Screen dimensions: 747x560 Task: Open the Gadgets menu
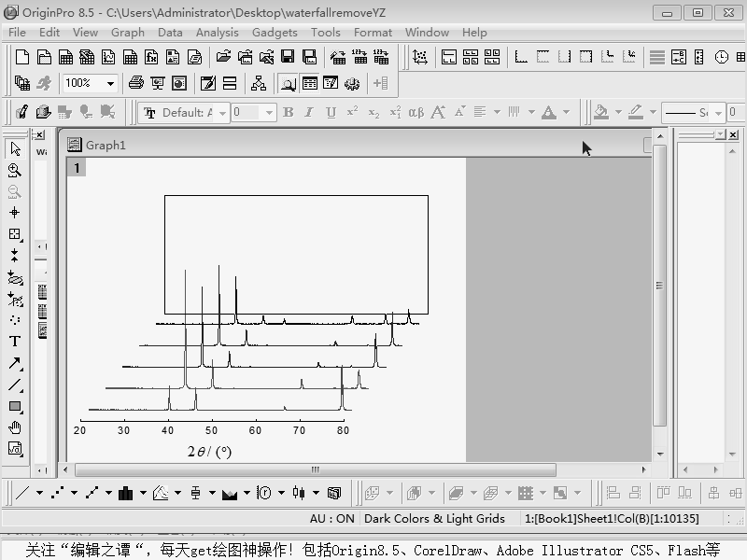pyautogui.click(x=275, y=33)
